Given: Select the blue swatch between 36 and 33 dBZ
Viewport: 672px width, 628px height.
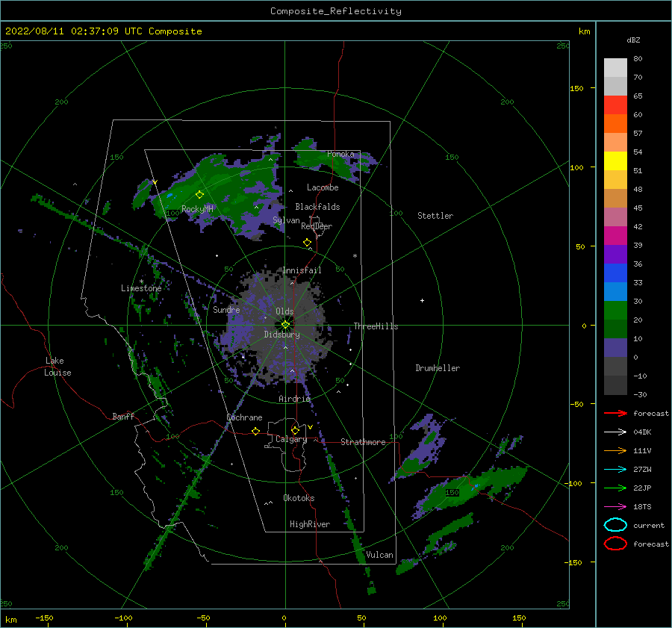Looking at the screenshot, I should click(615, 273).
